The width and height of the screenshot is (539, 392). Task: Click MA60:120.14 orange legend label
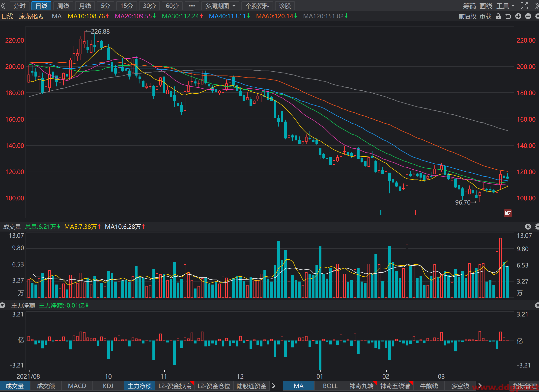point(277,16)
